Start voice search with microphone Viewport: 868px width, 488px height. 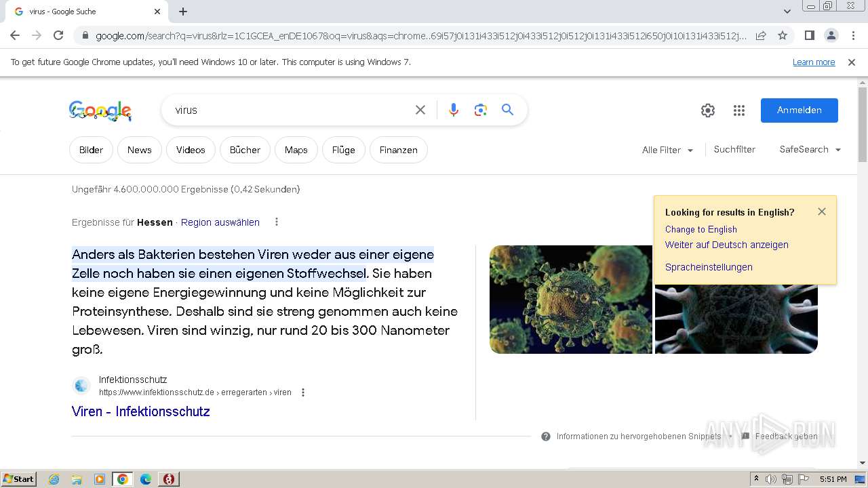(454, 110)
